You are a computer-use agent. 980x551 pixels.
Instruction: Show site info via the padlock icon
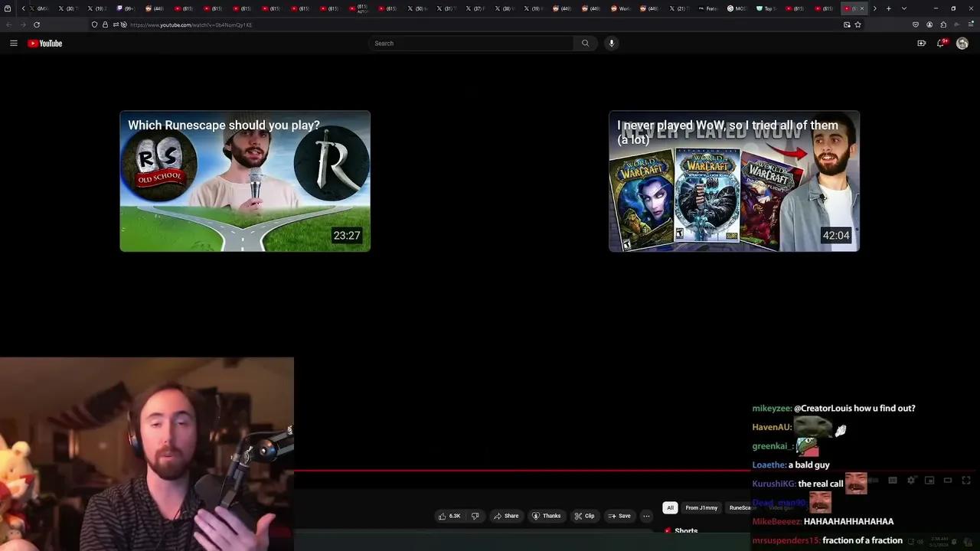click(106, 24)
